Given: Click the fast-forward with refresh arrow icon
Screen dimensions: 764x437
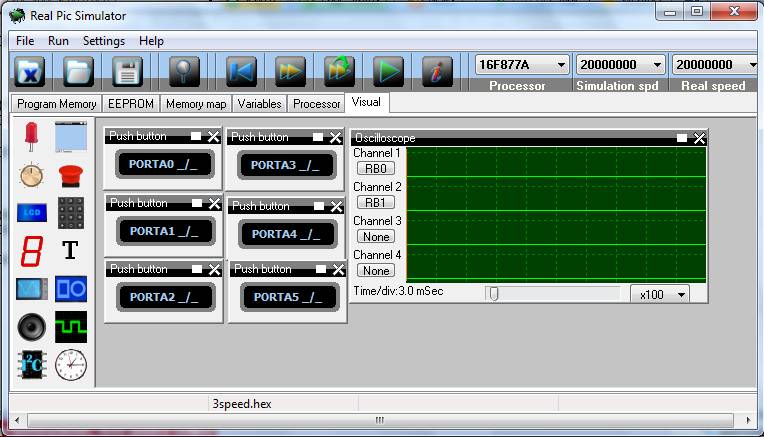Looking at the screenshot, I should pyautogui.click(x=339, y=72).
